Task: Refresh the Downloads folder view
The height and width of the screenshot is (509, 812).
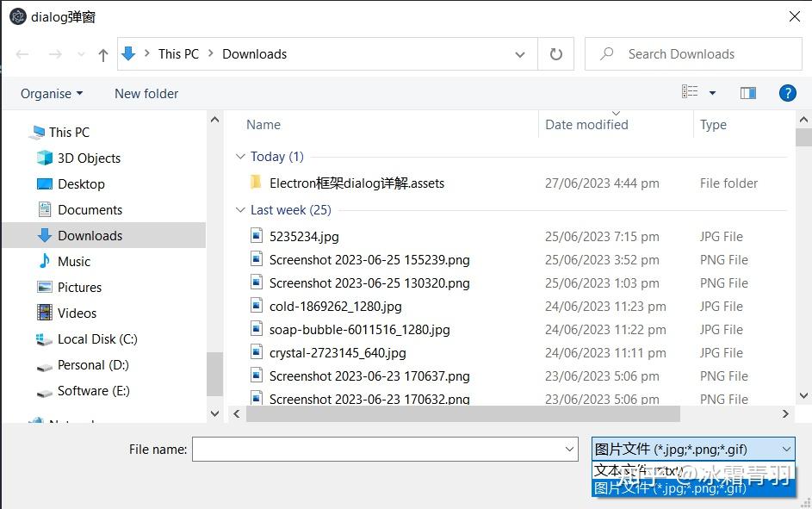Action: (555, 54)
